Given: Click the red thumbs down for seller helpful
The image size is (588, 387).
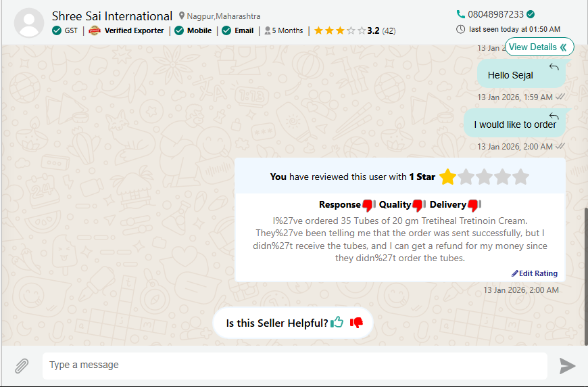Looking at the screenshot, I should tap(356, 323).
